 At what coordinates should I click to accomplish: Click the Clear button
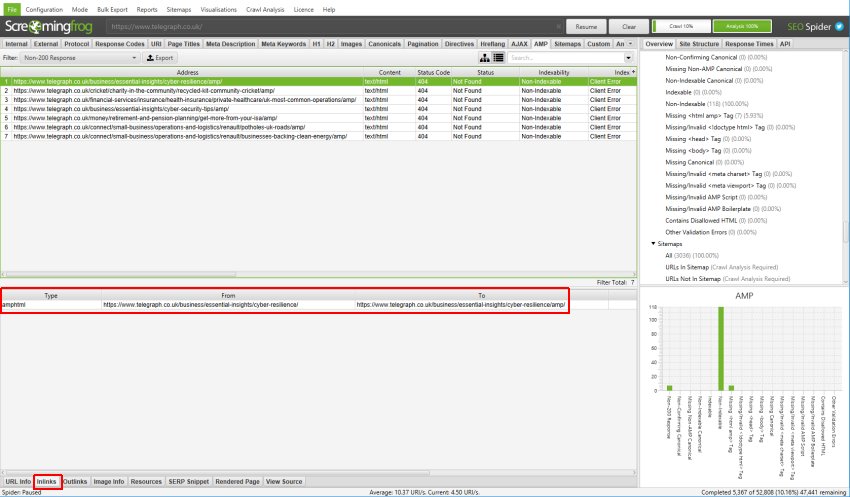click(x=629, y=27)
